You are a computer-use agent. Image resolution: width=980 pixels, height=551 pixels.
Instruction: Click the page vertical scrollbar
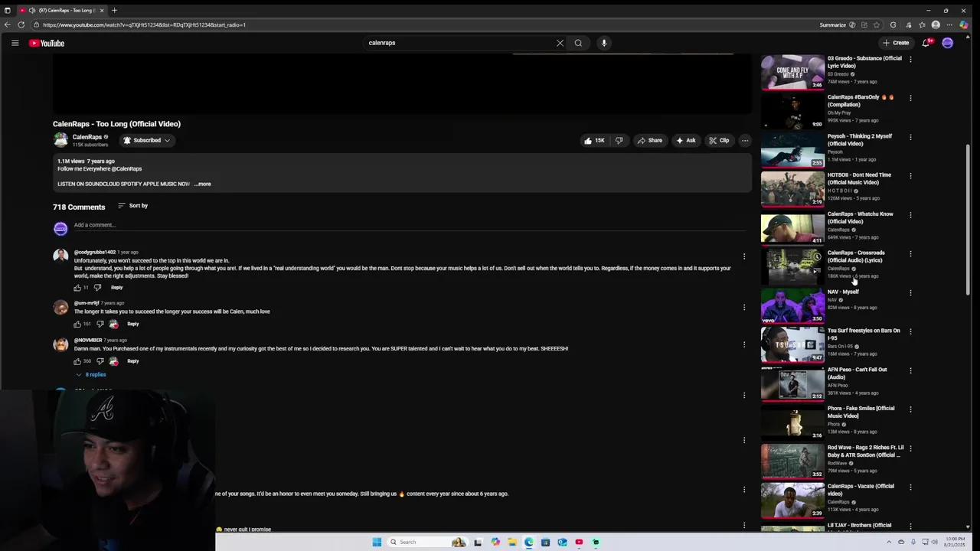(968, 218)
